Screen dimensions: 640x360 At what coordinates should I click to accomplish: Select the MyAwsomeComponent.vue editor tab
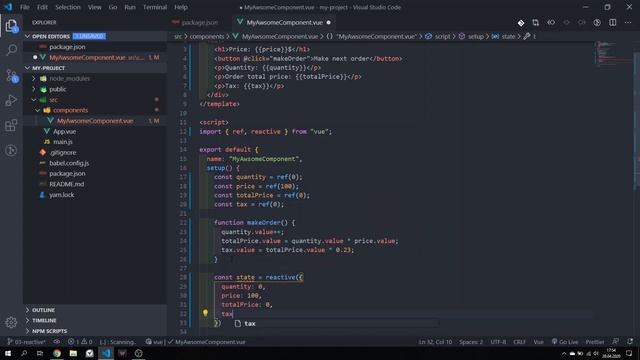click(284, 23)
